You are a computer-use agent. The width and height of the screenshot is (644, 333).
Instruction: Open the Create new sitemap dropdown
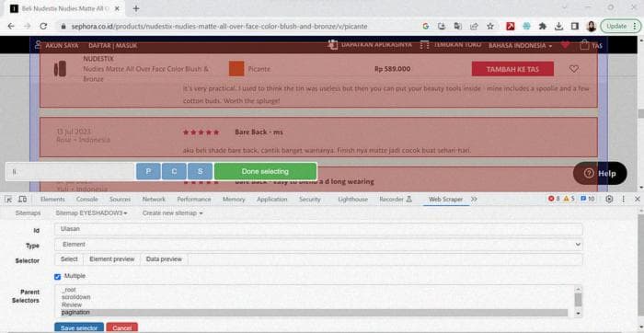click(x=173, y=213)
